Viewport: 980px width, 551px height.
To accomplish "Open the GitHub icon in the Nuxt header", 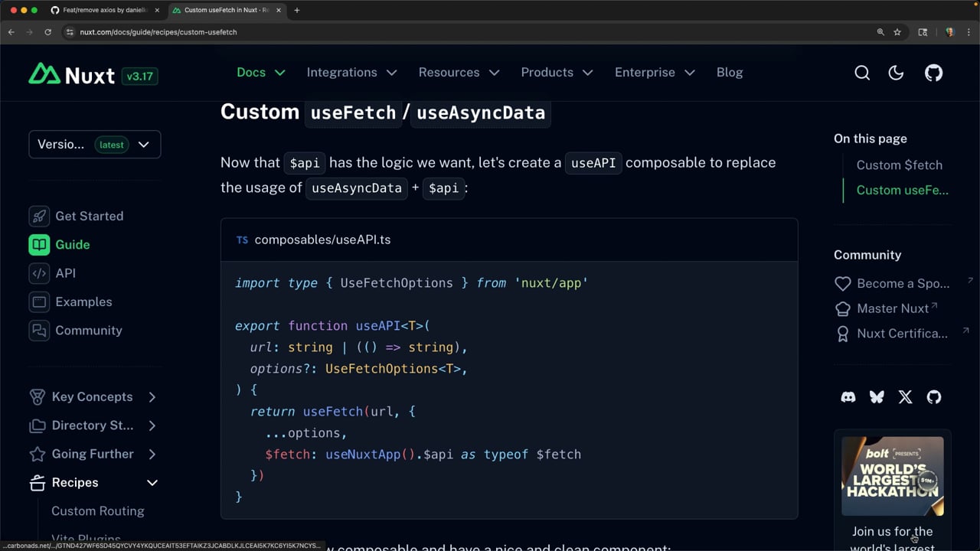I will [x=933, y=73].
